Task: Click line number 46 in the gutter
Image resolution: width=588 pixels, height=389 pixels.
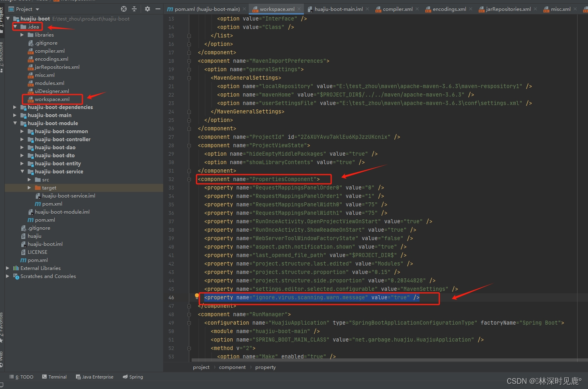Action: click(x=171, y=298)
